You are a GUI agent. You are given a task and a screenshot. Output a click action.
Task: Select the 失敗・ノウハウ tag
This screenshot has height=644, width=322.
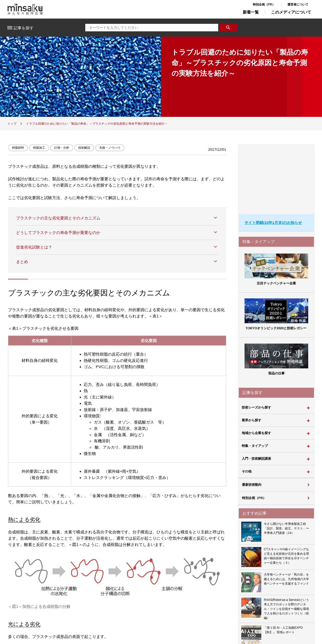click(x=110, y=148)
